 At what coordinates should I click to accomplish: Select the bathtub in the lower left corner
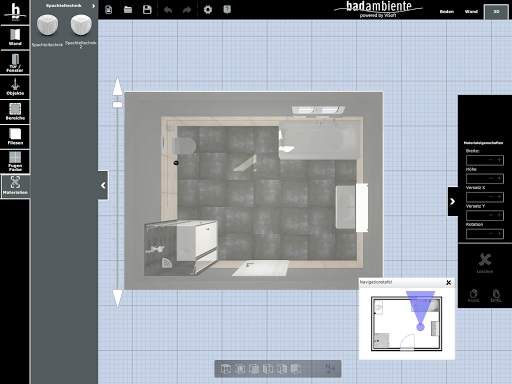[x=181, y=248]
